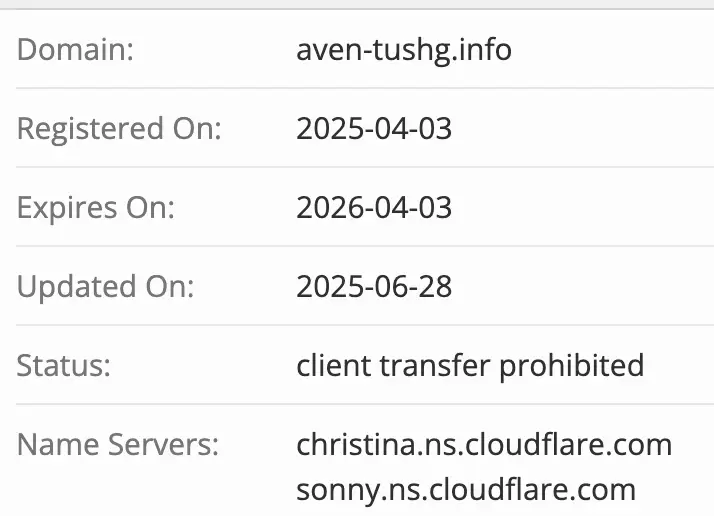Click sonny.ns.cloudflare.com name server
The height and width of the screenshot is (516, 714).
tap(466, 489)
